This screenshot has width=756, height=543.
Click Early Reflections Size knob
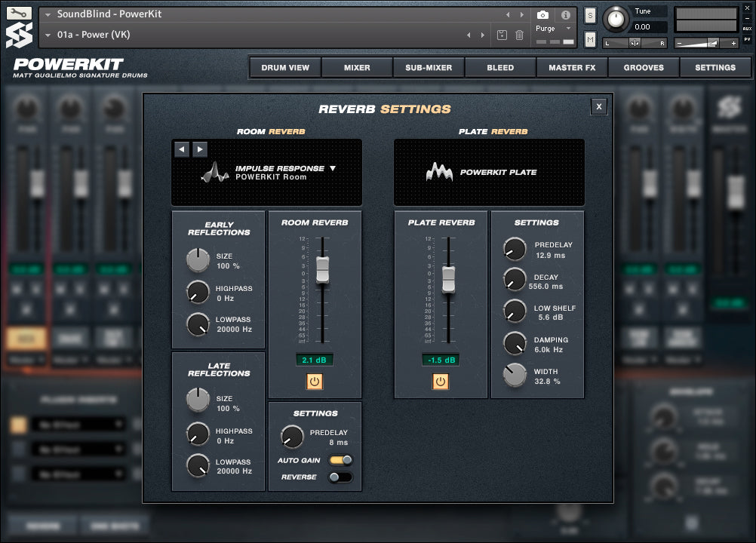[x=198, y=260]
